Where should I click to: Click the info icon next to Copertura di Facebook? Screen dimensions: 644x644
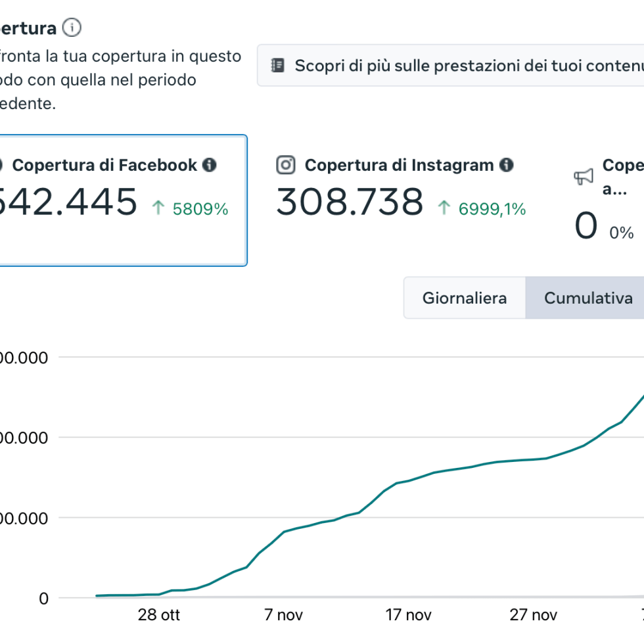pos(209,165)
